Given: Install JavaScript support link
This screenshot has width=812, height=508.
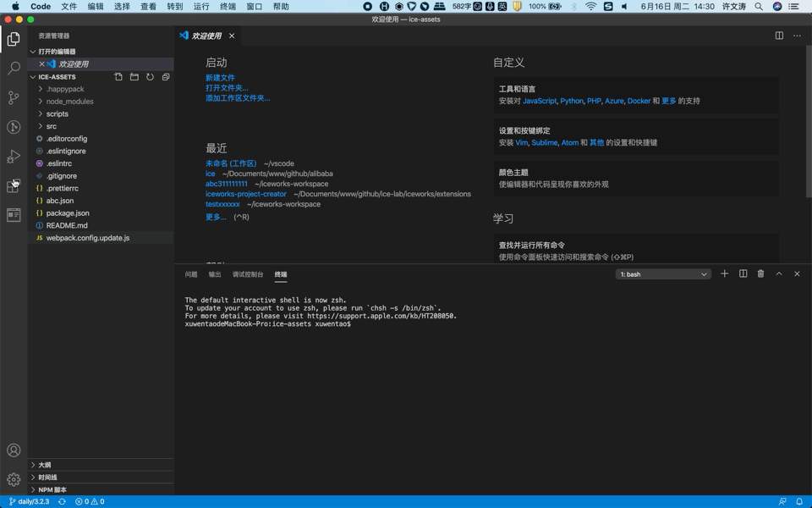Looking at the screenshot, I should [540, 101].
